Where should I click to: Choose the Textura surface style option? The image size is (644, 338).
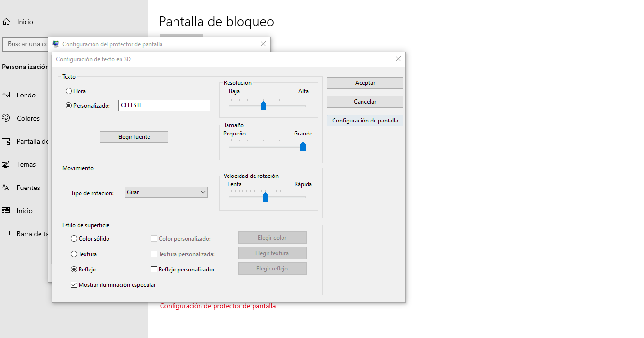pyautogui.click(x=74, y=254)
